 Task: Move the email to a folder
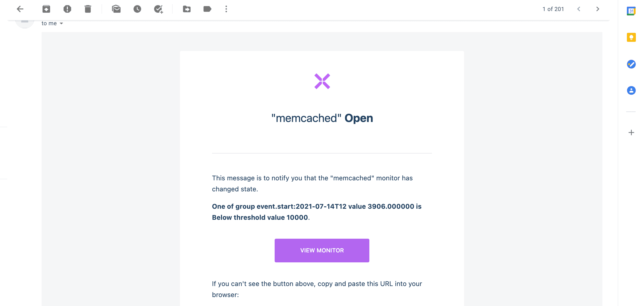point(187,9)
